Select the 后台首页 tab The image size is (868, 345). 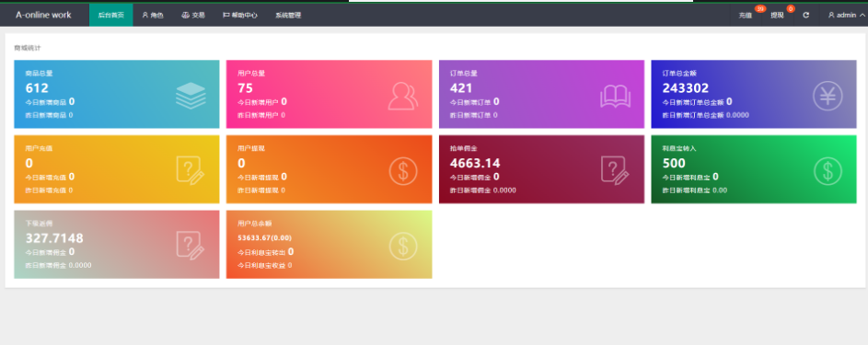pyautogui.click(x=111, y=15)
